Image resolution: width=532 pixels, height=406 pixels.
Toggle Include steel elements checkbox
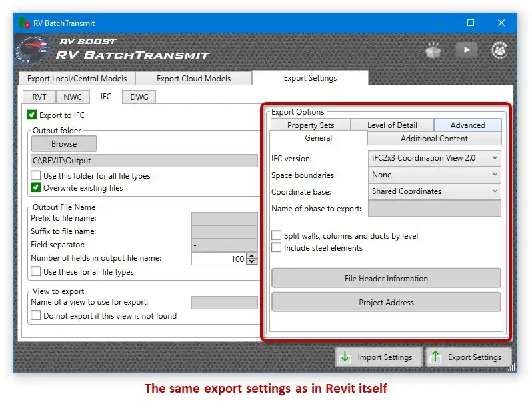pos(277,247)
